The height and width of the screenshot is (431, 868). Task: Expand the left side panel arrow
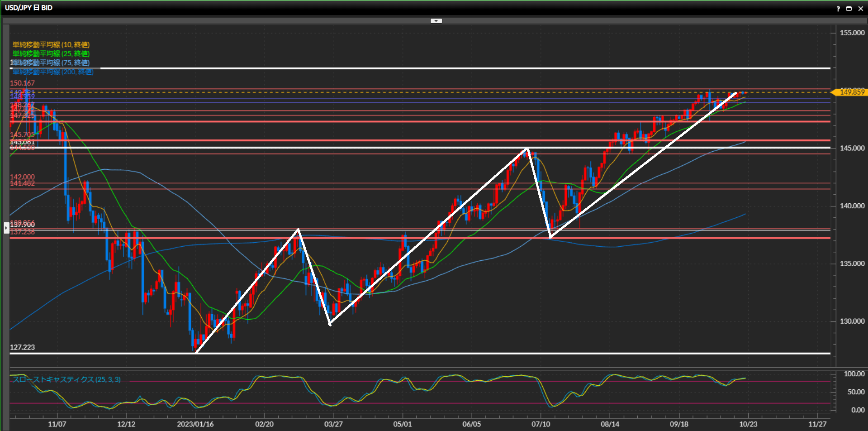point(6,228)
